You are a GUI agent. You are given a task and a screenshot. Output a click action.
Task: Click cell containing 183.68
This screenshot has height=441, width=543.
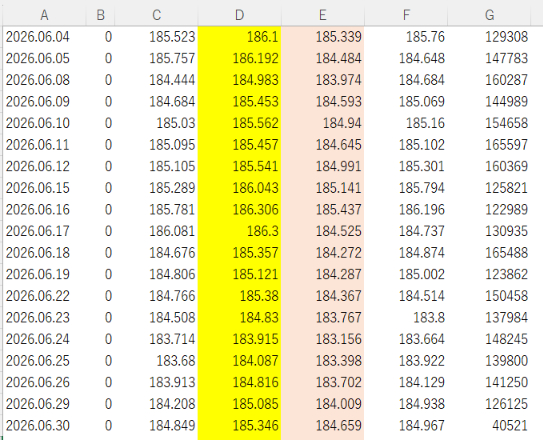(156, 361)
